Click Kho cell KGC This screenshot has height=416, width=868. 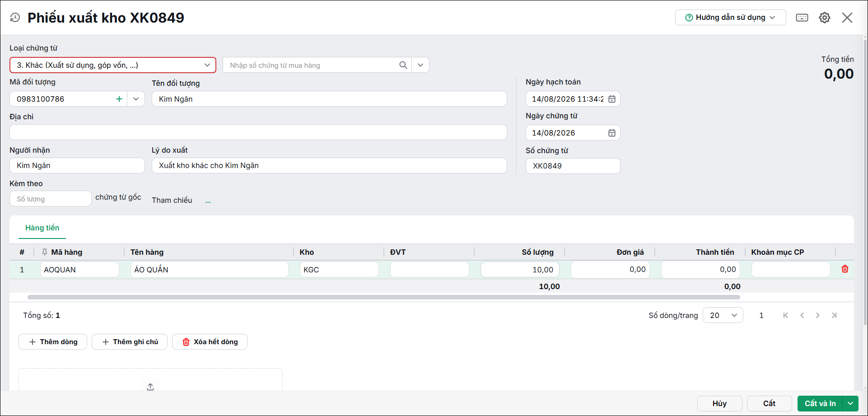339,270
